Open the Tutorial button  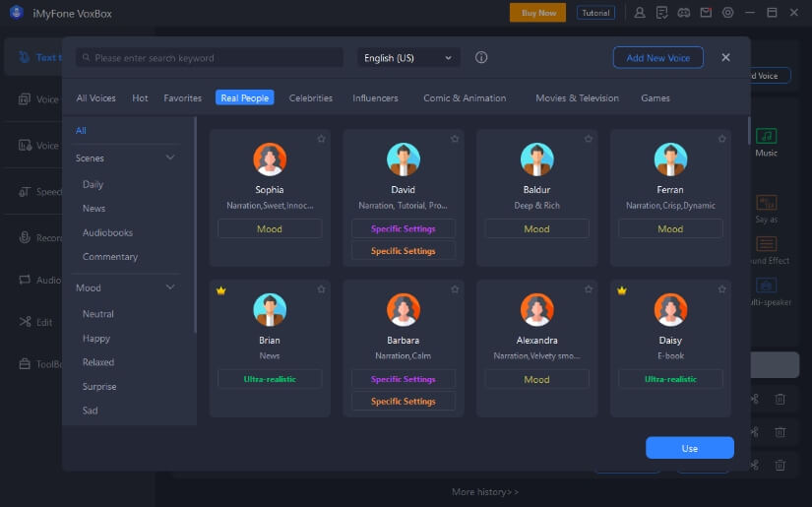595,13
